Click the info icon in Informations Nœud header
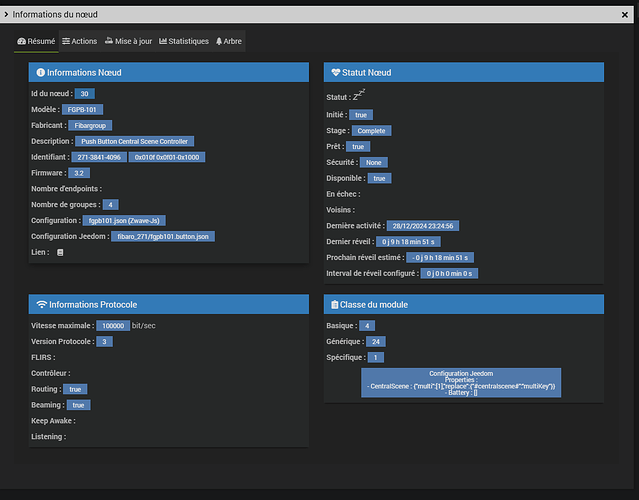The width and height of the screenshot is (639, 500). point(41,73)
